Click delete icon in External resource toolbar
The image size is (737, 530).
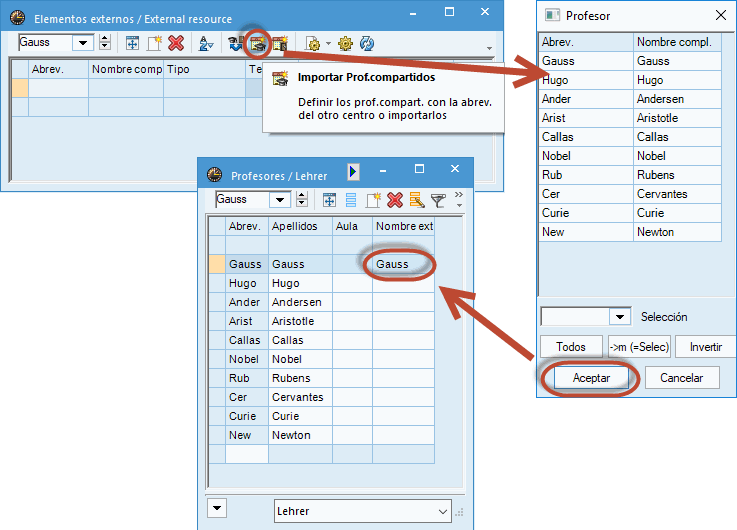pyautogui.click(x=176, y=43)
